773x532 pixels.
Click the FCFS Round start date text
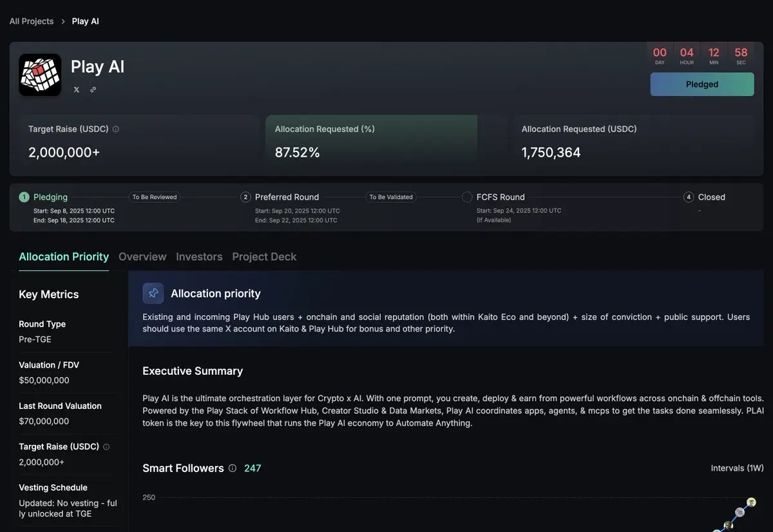519,211
